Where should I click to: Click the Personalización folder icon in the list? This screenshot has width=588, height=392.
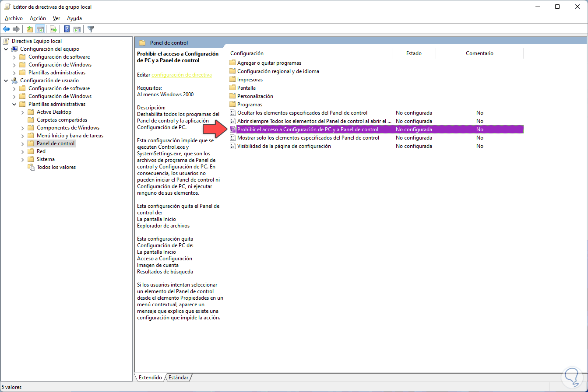tap(232, 96)
